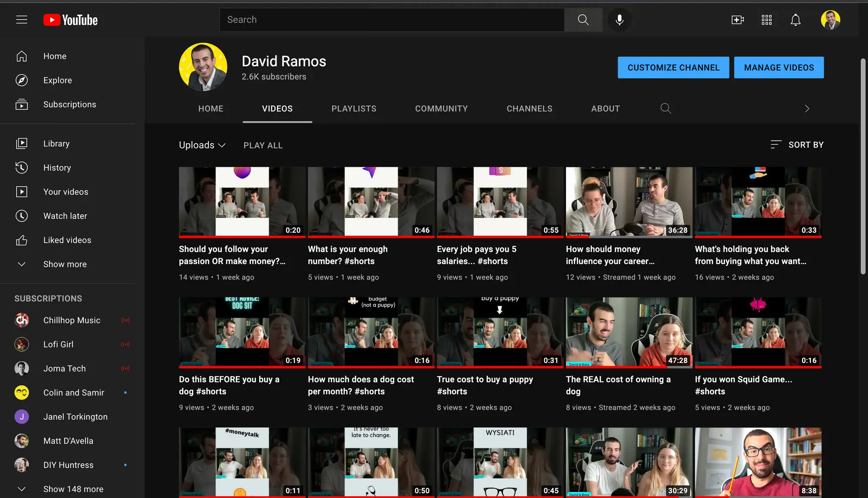868x498 pixels.
Task: Click '2.6K subscribers' text
Action: tap(274, 77)
